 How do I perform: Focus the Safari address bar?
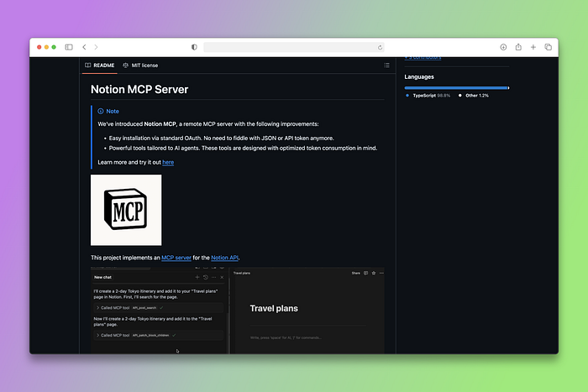294,47
